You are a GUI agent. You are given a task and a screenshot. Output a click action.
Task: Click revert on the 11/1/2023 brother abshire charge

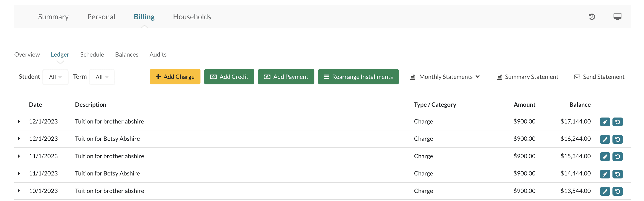[618, 157]
